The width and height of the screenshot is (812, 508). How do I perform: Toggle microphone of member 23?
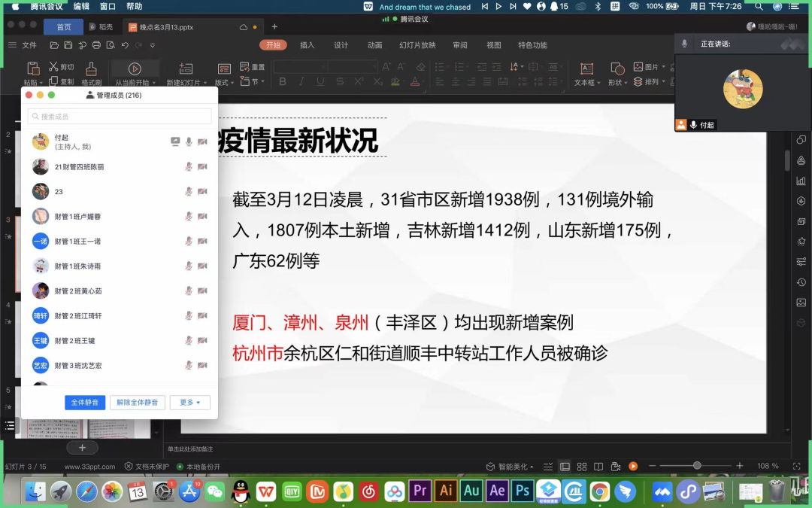click(189, 191)
